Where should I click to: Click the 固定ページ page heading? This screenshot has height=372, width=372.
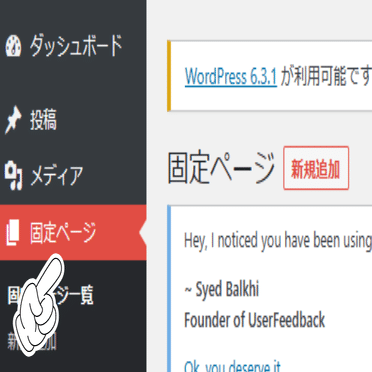click(221, 168)
